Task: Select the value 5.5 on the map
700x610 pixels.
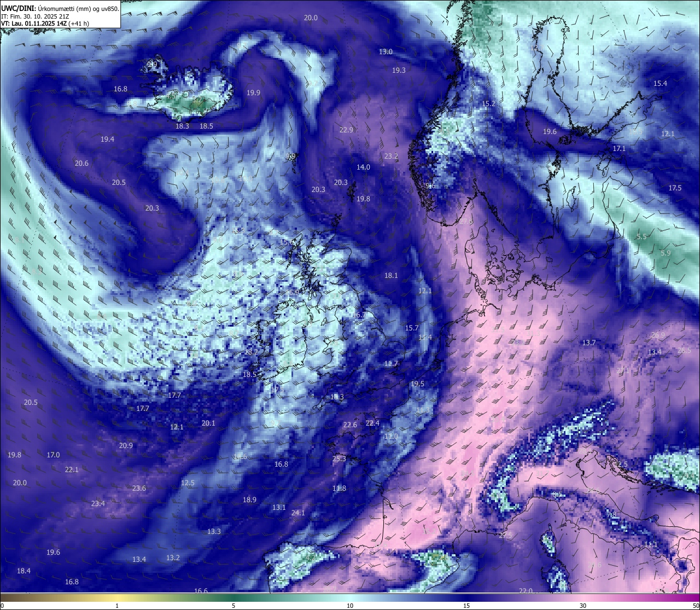Action: point(641,236)
